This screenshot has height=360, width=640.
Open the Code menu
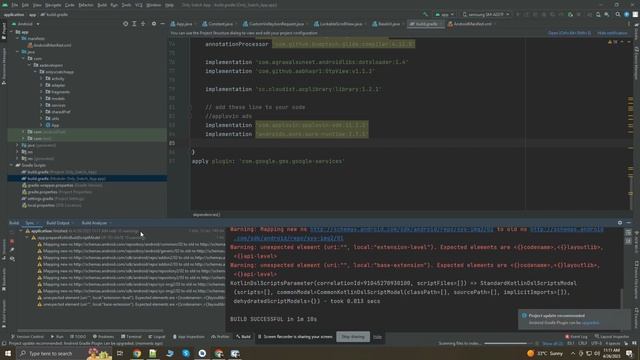[69, 5]
